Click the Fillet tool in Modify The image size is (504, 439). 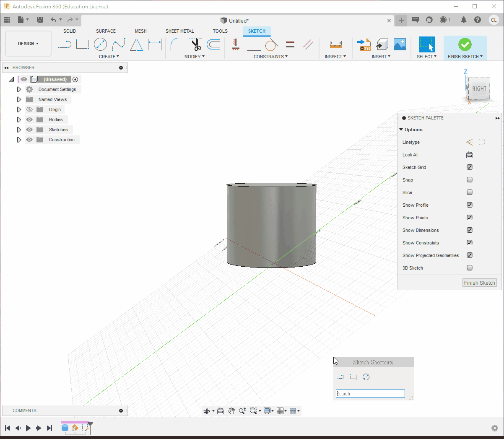tap(177, 44)
